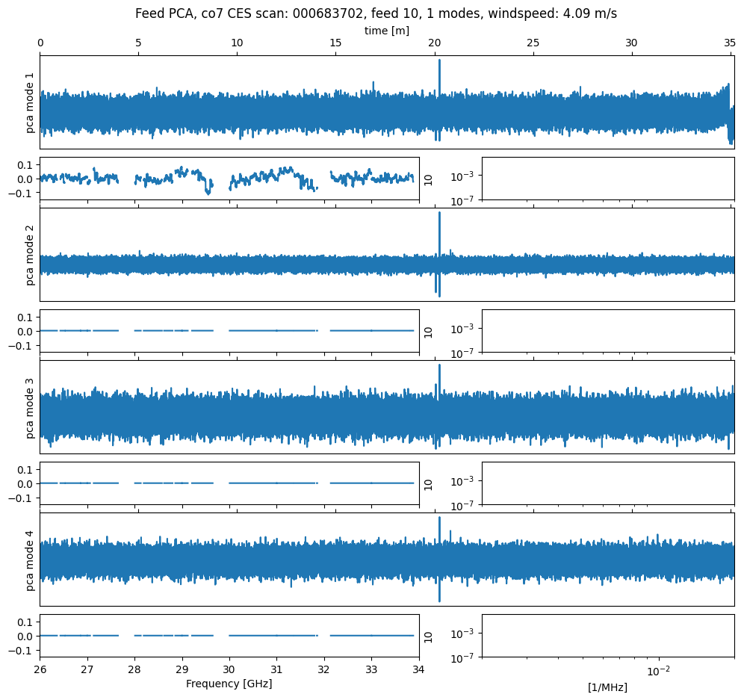Click the "Frequency [GHz]" axis label
Image resolution: width=744 pixels, height=700 pixels.
pyautogui.click(x=229, y=684)
